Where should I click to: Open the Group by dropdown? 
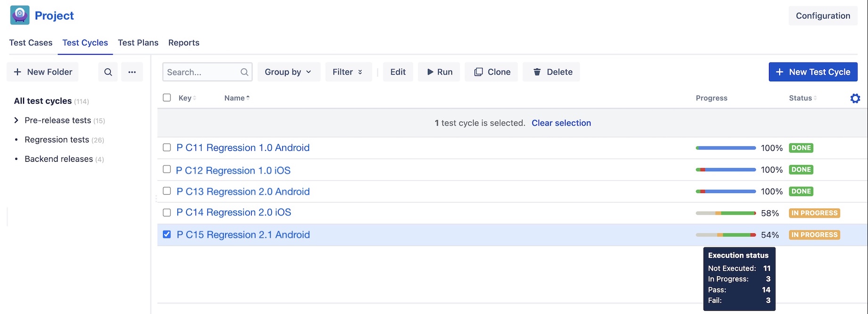(x=288, y=72)
